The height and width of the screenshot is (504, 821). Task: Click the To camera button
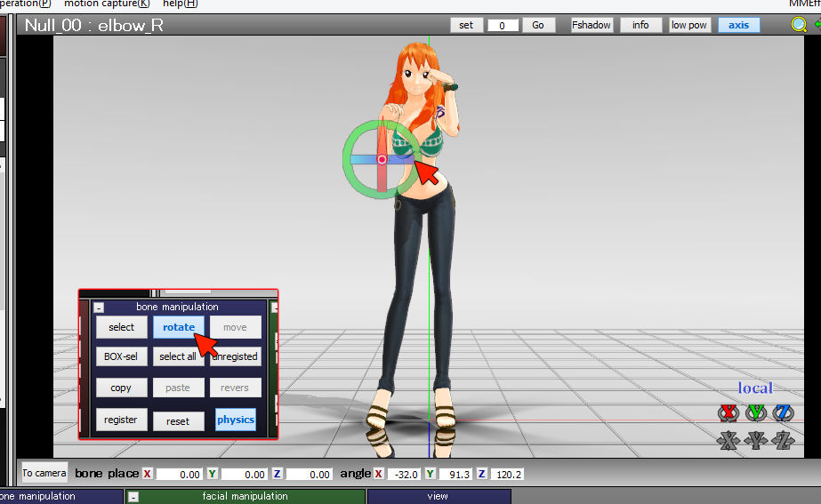pyautogui.click(x=44, y=473)
